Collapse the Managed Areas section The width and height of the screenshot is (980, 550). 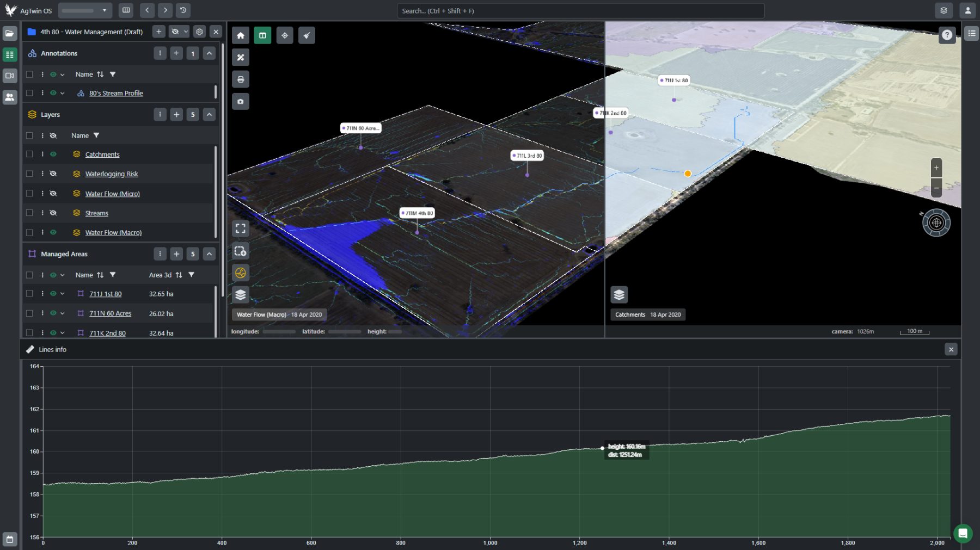(209, 254)
